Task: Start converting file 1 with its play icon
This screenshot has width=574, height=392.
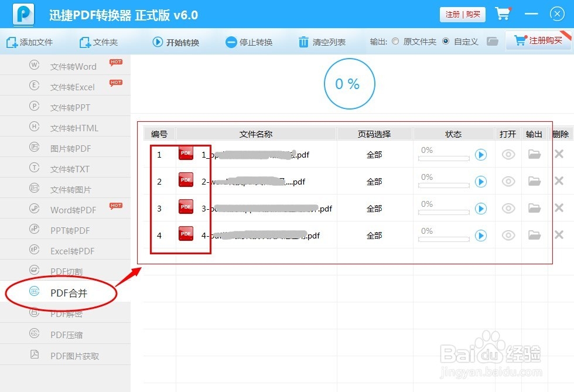Action: point(481,155)
